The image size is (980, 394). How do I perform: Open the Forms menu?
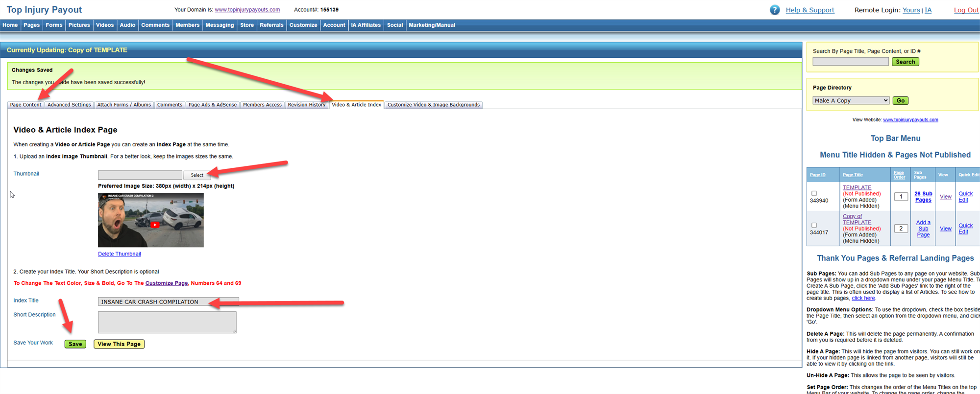[54, 25]
